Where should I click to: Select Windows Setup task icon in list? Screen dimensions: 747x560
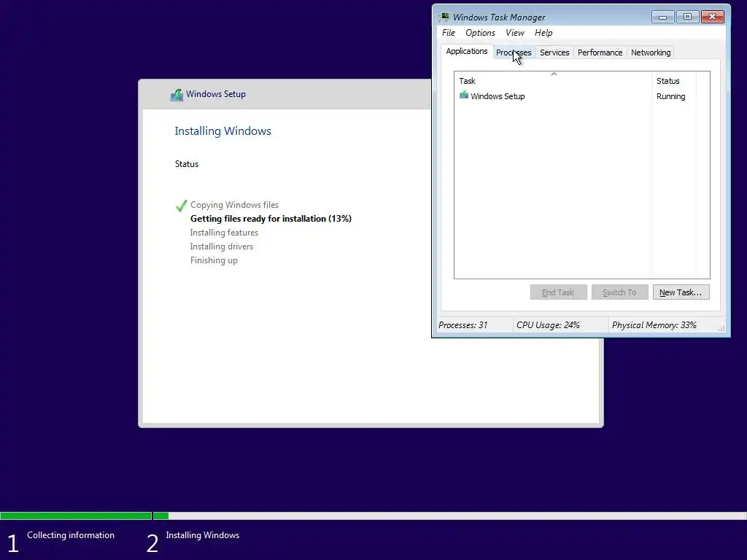pyautogui.click(x=463, y=96)
